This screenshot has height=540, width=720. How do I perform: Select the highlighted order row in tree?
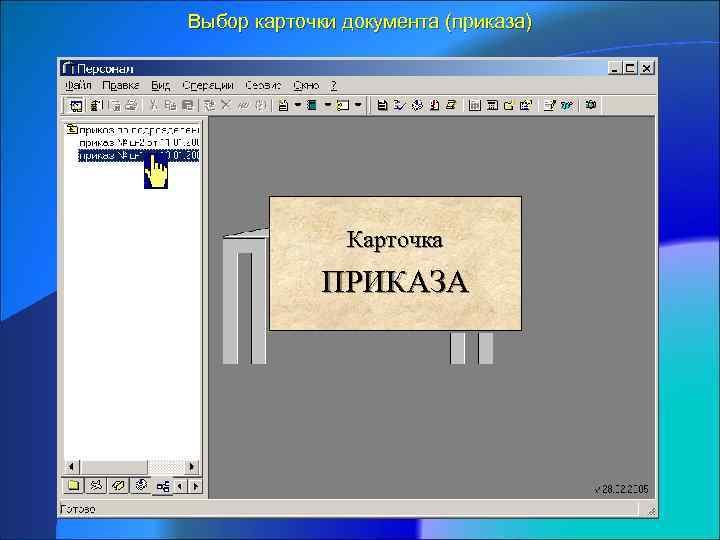tap(139, 156)
